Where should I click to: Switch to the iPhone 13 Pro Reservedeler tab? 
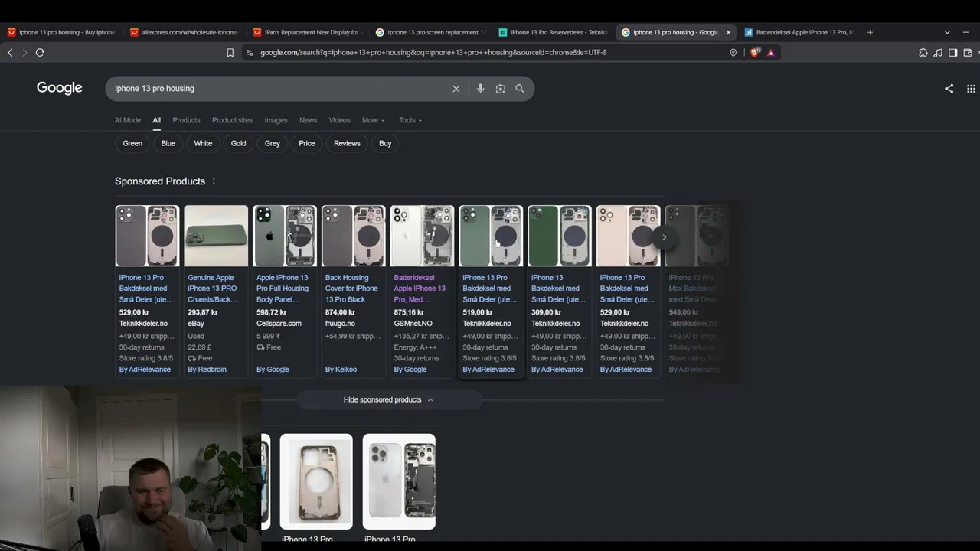(552, 32)
